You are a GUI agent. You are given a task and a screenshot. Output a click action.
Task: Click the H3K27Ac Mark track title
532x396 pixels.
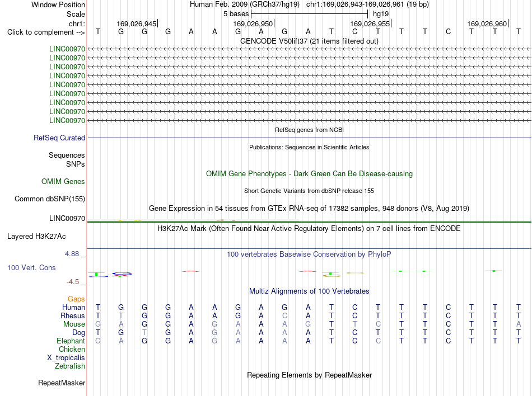point(309,228)
